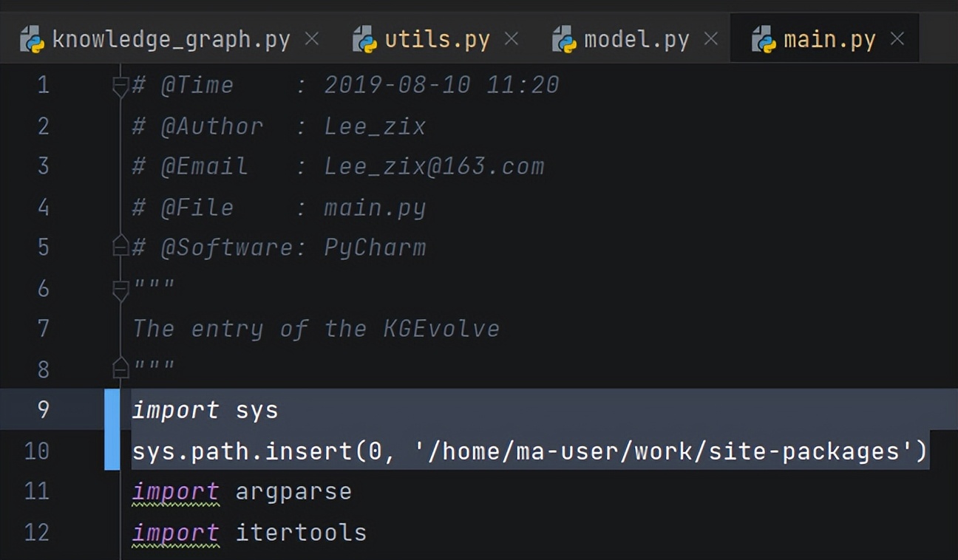Click 'sys.path.insert' call on line 10
Viewport: 958px width, 560px height.
[x=242, y=450]
